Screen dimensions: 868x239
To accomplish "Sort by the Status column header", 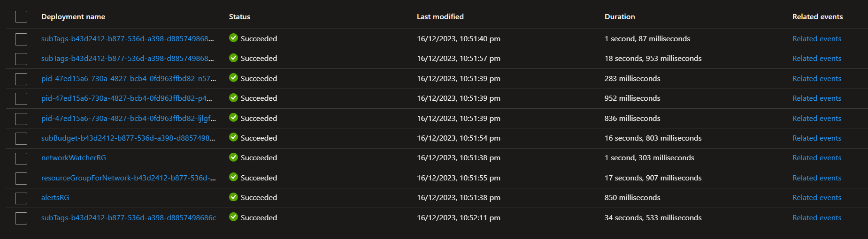I will coord(239,17).
